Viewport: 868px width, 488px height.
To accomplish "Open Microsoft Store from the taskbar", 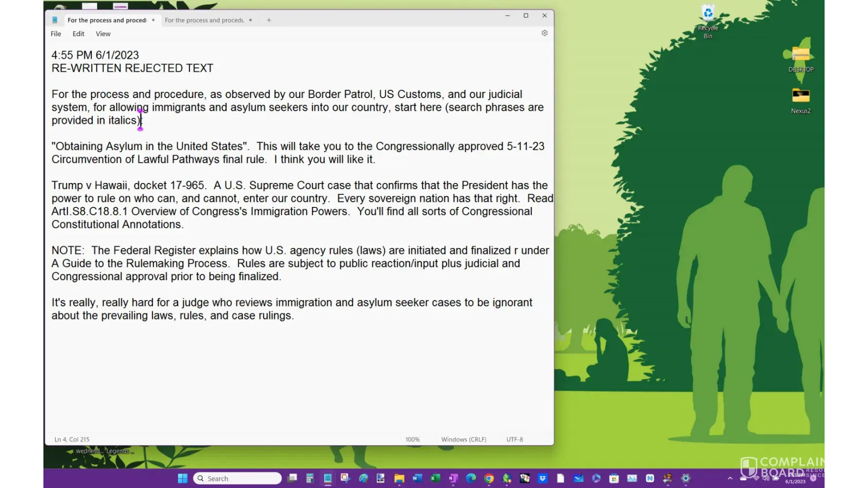I will [x=614, y=478].
